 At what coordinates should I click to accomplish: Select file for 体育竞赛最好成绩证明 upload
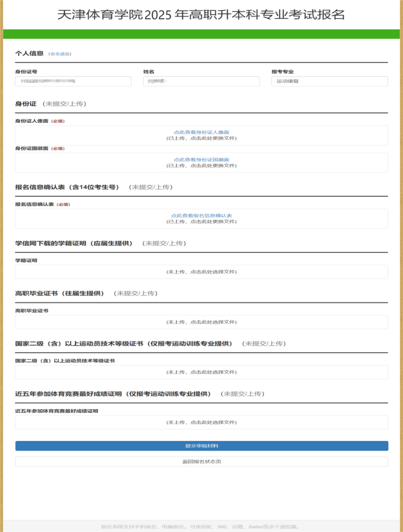[x=201, y=422]
